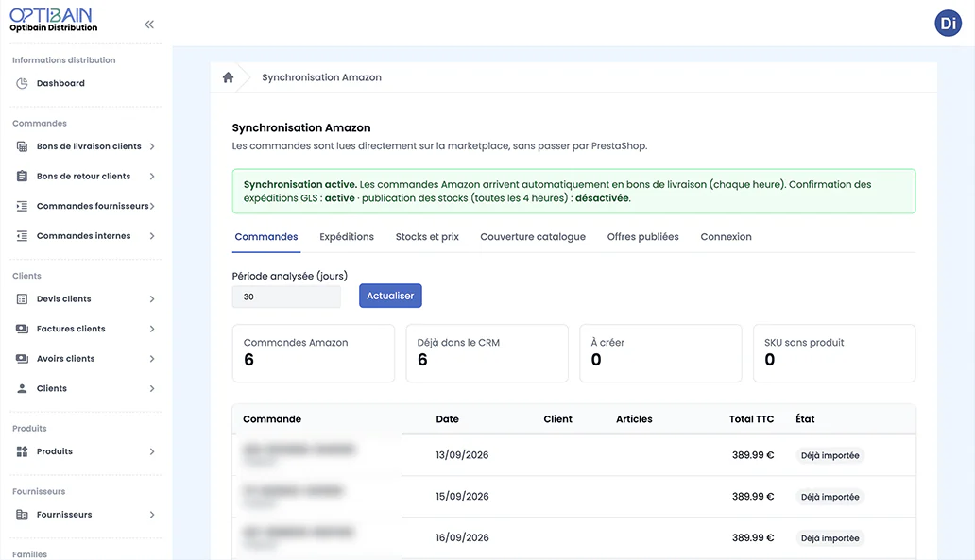Expand Clients menu chevron
The height and width of the screenshot is (560, 975).
[152, 388]
